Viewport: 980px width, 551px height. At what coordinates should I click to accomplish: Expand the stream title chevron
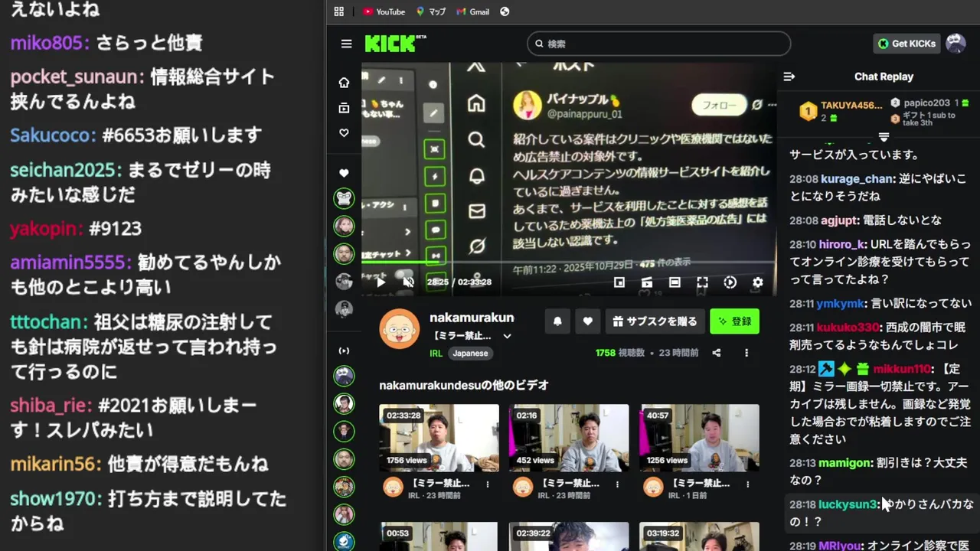507,336
